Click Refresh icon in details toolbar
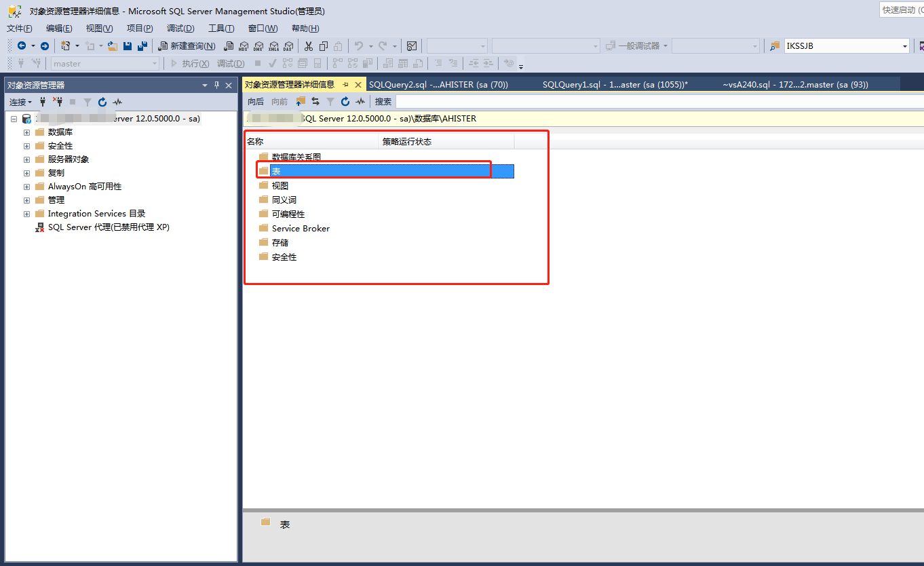The width and height of the screenshot is (924, 566). [x=345, y=102]
